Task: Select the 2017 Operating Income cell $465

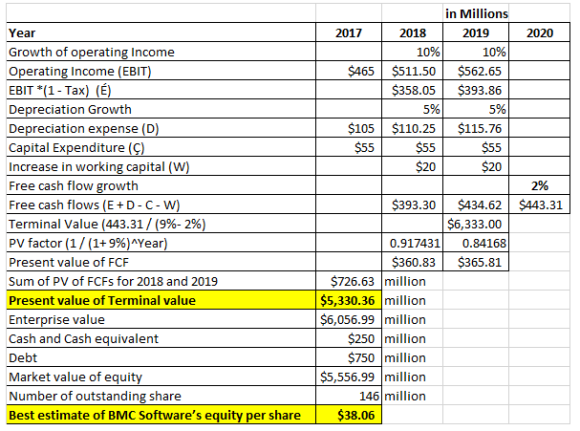Action: click(x=348, y=71)
